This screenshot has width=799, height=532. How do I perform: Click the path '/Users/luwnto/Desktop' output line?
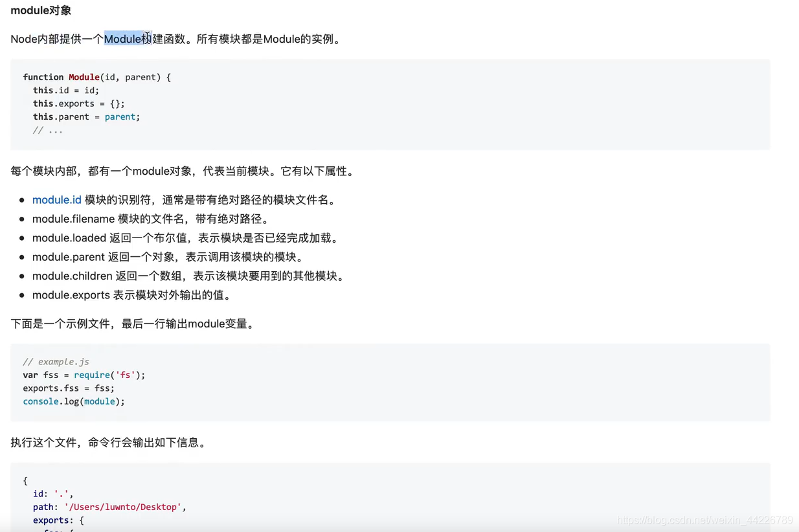tap(109, 507)
